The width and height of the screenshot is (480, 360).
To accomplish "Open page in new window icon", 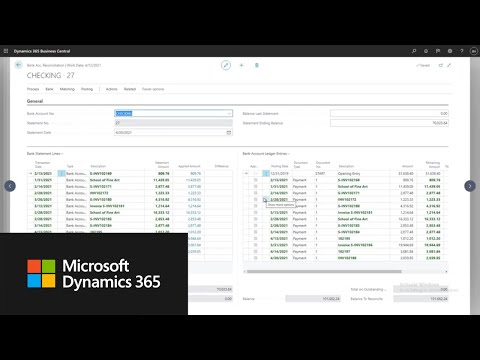I will coord(441,65).
